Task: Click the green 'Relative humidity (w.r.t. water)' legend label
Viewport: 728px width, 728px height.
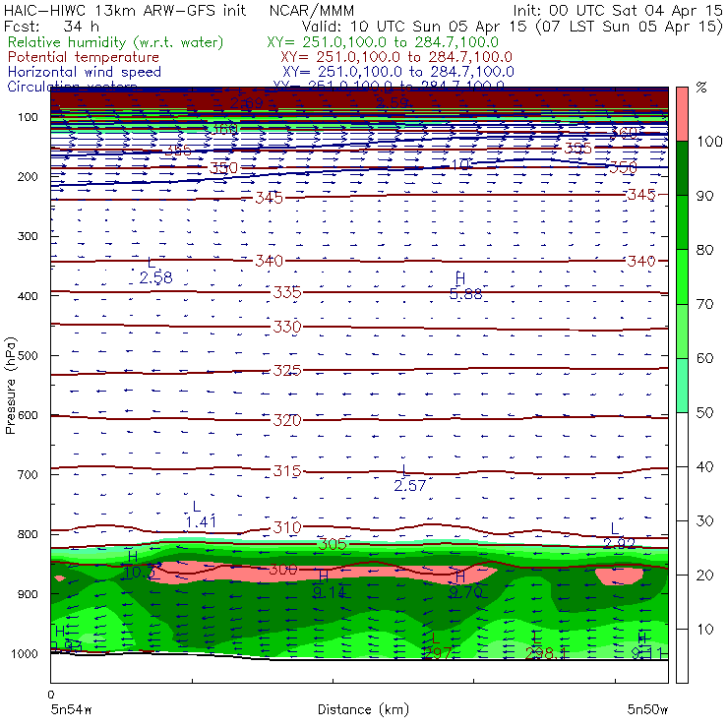Action: point(116,42)
